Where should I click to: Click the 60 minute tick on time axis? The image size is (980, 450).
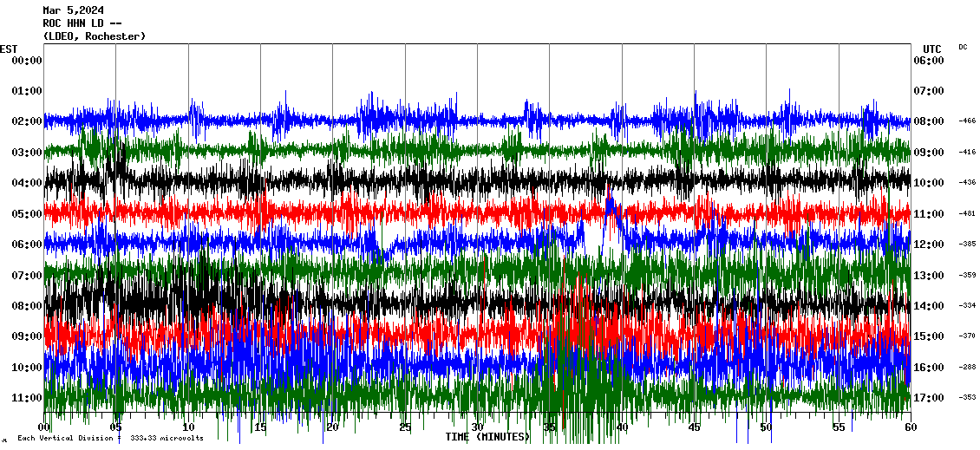click(x=910, y=428)
